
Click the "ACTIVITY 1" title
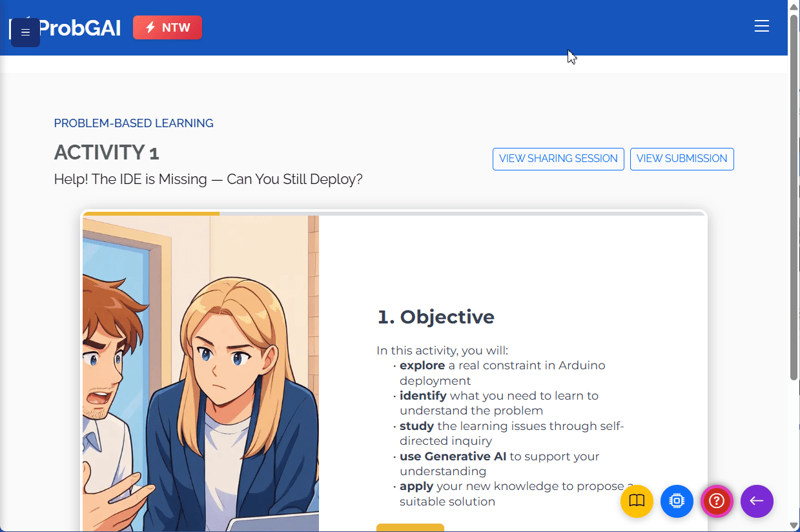(x=107, y=153)
